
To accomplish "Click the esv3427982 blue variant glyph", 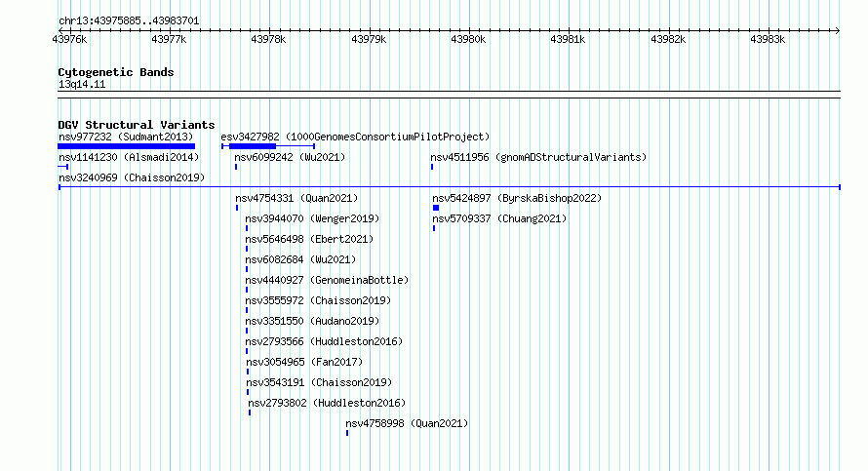I will click(268, 146).
